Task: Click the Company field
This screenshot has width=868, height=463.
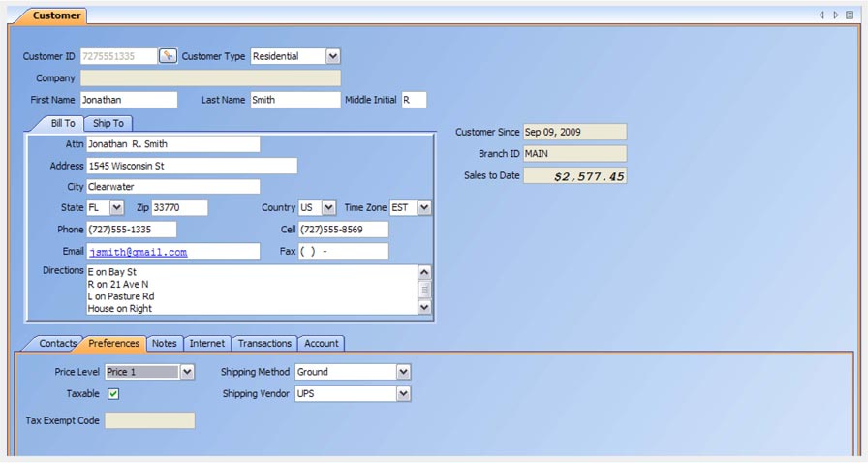Action: pos(211,78)
